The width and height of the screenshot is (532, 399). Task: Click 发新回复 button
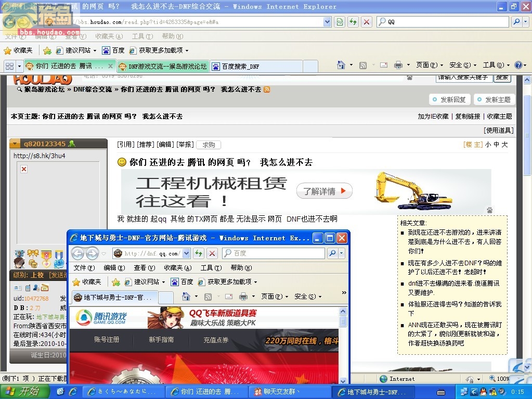[449, 99]
